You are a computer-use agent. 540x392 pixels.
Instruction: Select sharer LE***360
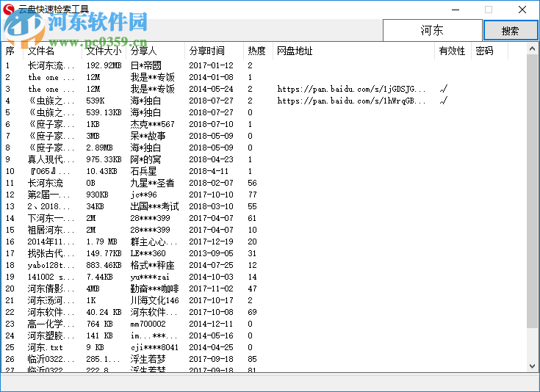pyautogui.click(x=148, y=253)
